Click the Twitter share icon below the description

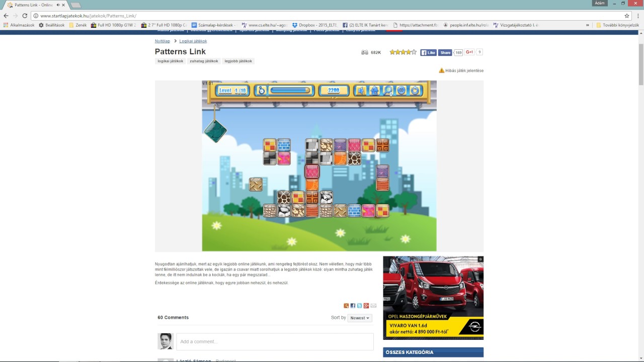point(360,306)
